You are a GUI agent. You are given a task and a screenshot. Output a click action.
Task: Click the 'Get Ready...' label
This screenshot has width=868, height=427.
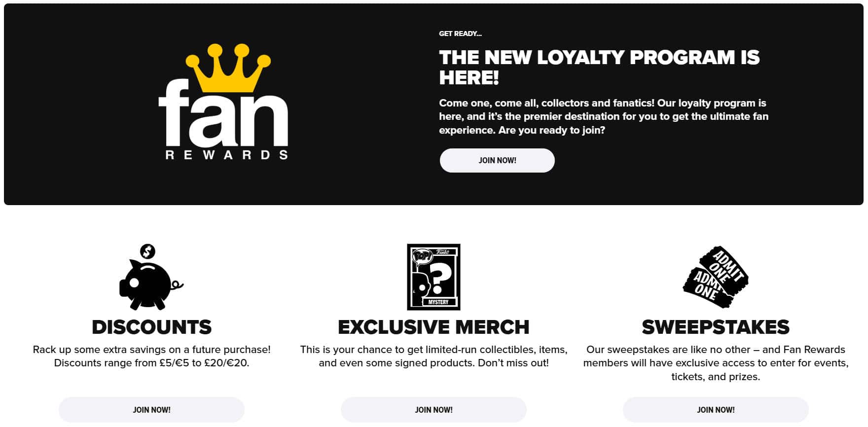pos(460,34)
